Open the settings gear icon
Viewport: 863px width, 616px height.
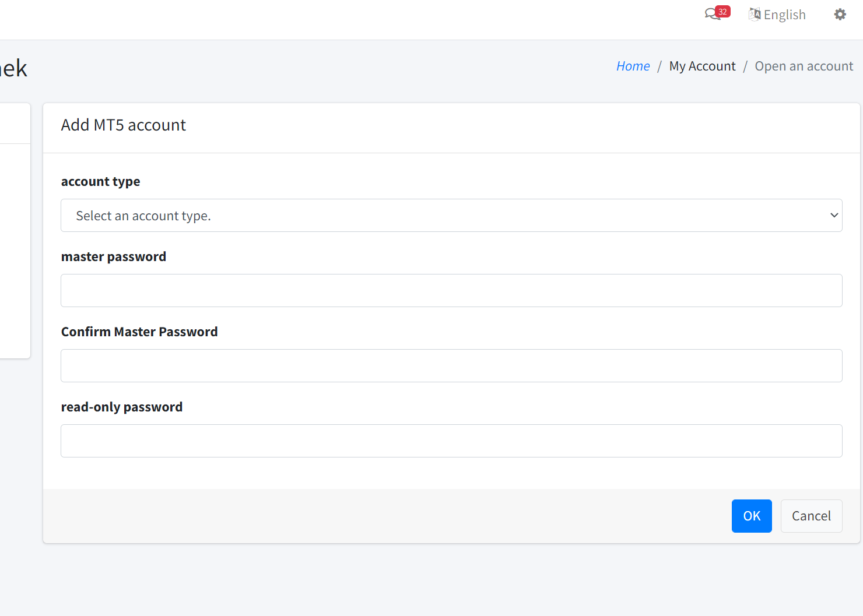(x=840, y=15)
